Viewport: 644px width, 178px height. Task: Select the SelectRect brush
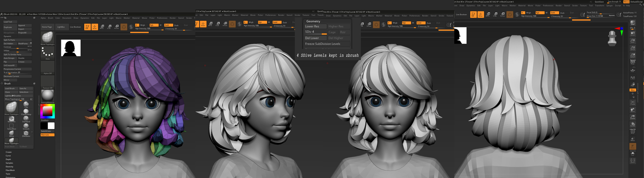12,126
